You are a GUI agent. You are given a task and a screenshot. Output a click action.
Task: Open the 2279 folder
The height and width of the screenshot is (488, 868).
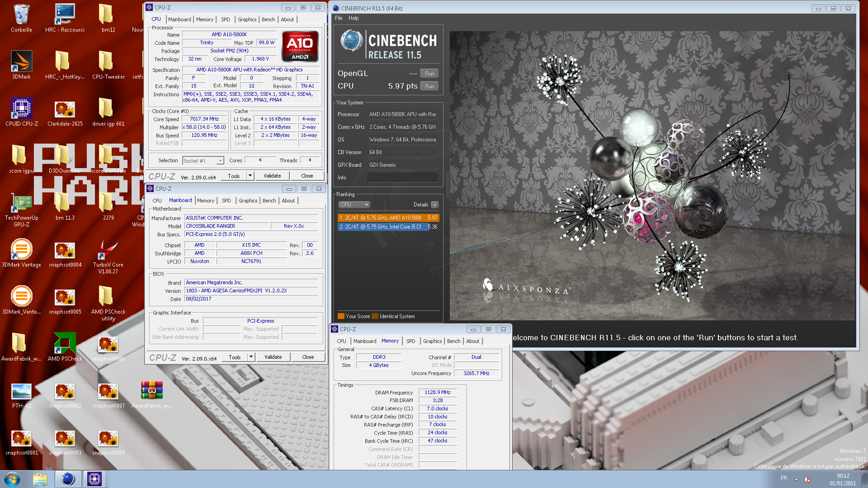tap(108, 206)
